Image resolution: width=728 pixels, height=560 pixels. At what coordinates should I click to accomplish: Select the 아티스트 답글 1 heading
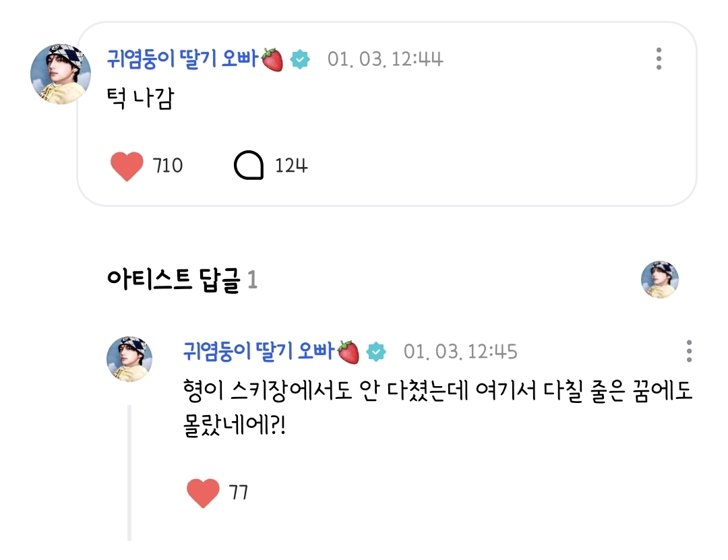pos(182,280)
